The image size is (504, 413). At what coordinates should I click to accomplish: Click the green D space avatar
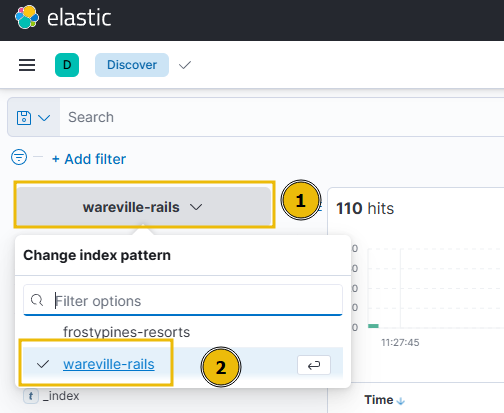click(67, 65)
